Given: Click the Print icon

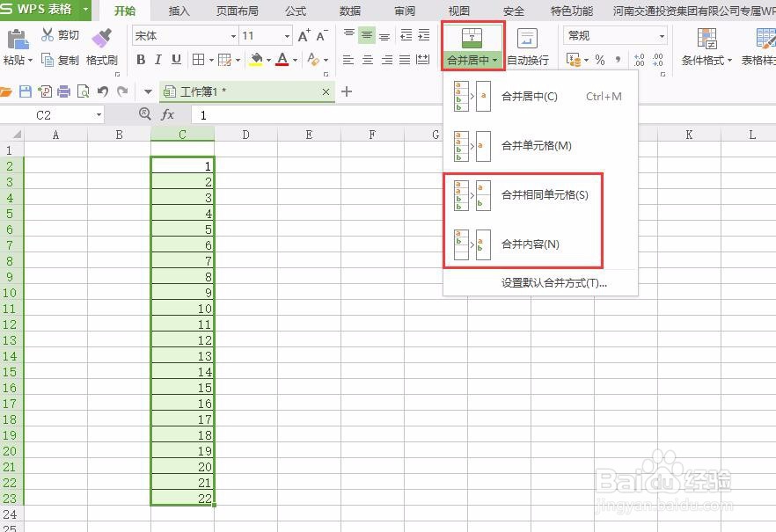Looking at the screenshot, I should click(62, 91).
